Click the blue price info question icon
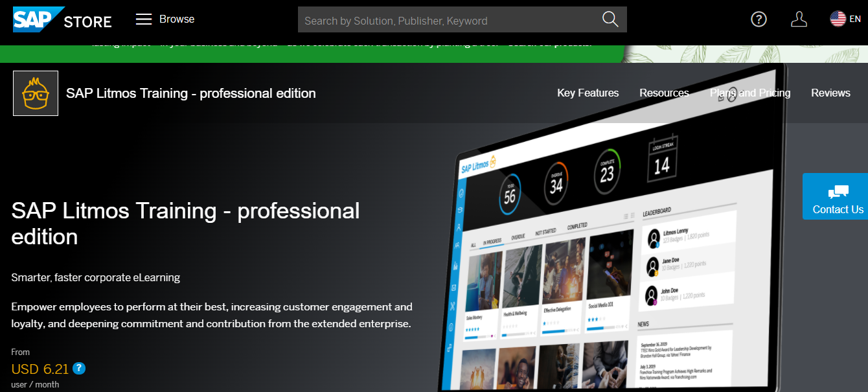Image resolution: width=868 pixels, height=392 pixels. (79, 369)
